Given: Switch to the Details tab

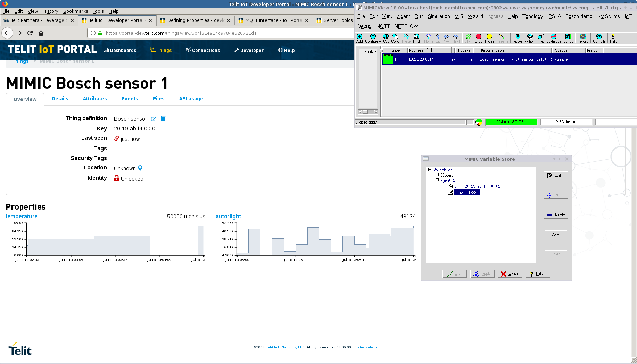Looking at the screenshot, I should [x=60, y=99].
